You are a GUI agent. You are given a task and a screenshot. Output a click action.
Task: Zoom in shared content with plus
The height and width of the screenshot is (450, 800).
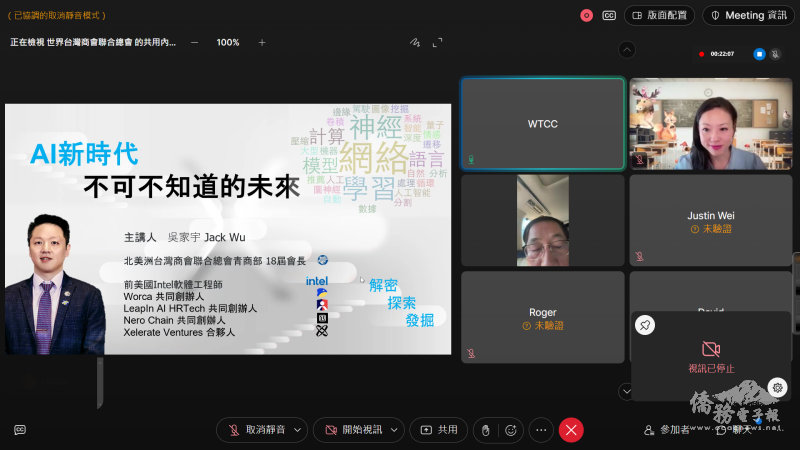pyautogui.click(x=262, y=42)
